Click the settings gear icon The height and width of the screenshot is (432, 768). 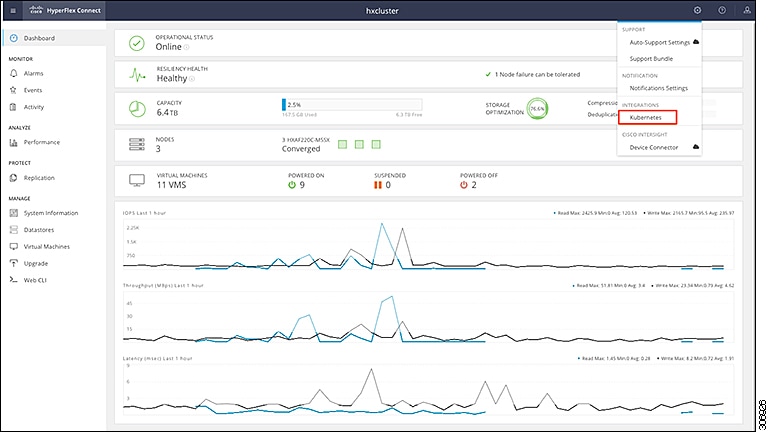click(697, 10)
